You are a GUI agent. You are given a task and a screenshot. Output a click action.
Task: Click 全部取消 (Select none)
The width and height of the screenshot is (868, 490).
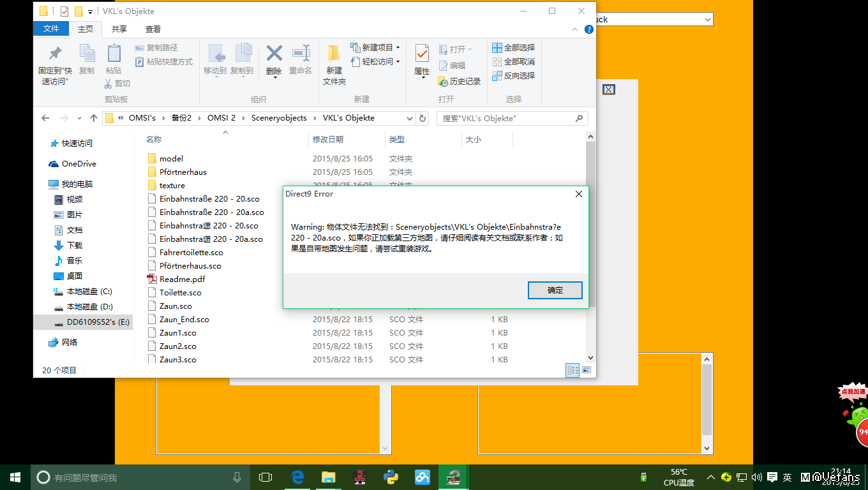tap(514, 62)
